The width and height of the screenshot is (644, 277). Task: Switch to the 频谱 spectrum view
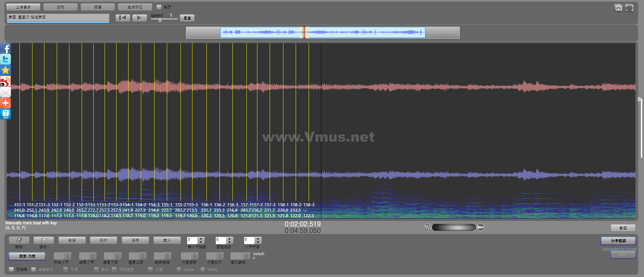click(x=98, y=7)
